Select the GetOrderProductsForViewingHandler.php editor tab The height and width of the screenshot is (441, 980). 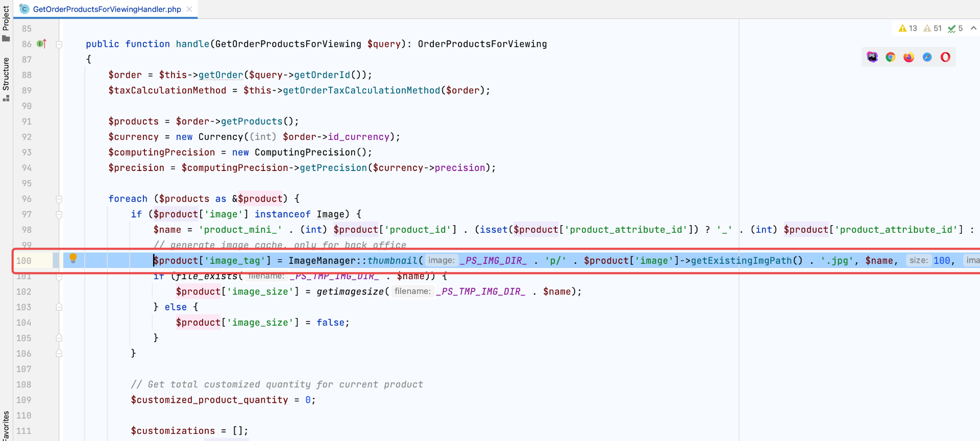click(106, 9)
